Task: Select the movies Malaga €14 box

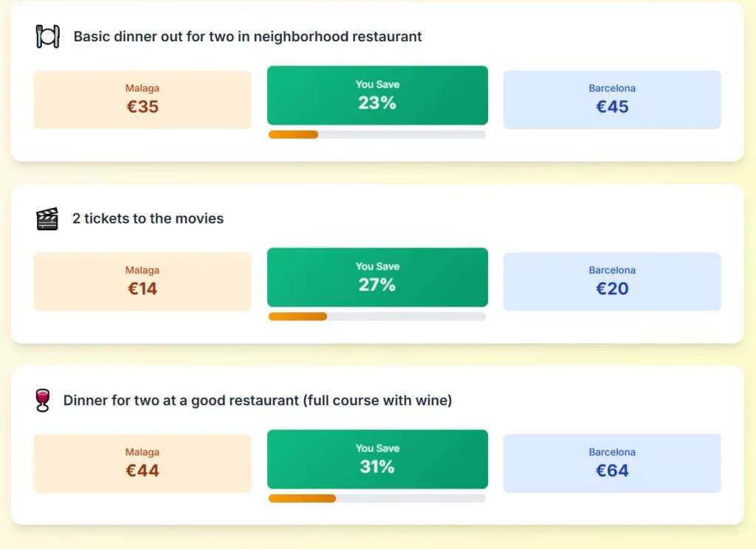Action: pos(142,281)
